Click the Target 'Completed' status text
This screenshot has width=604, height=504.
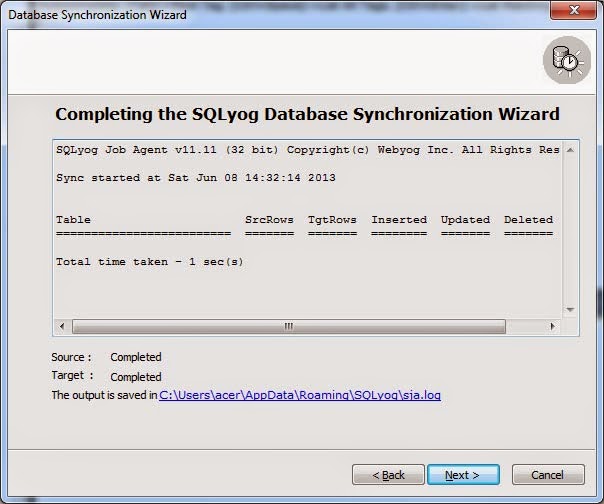(x=136, y=377)
